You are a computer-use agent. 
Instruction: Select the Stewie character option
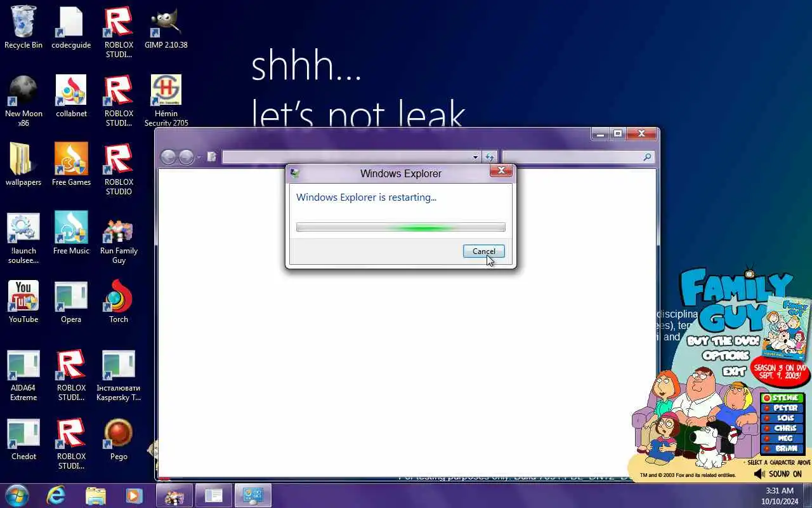point(782,398)
